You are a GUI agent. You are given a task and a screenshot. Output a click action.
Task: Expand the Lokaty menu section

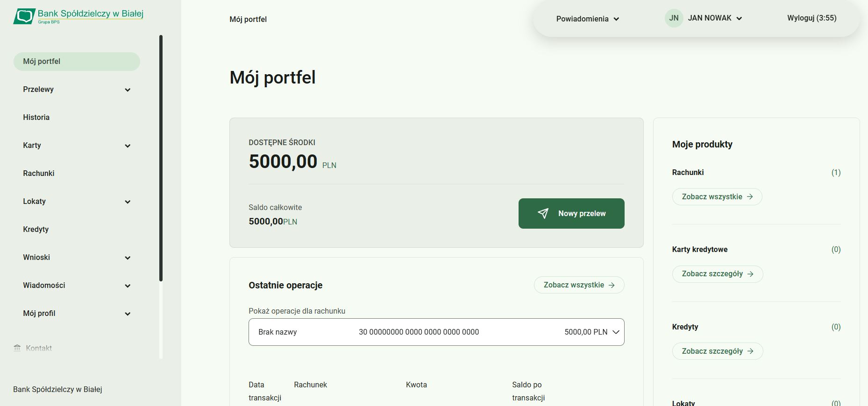pyautogui.click(x=127, y=202)
